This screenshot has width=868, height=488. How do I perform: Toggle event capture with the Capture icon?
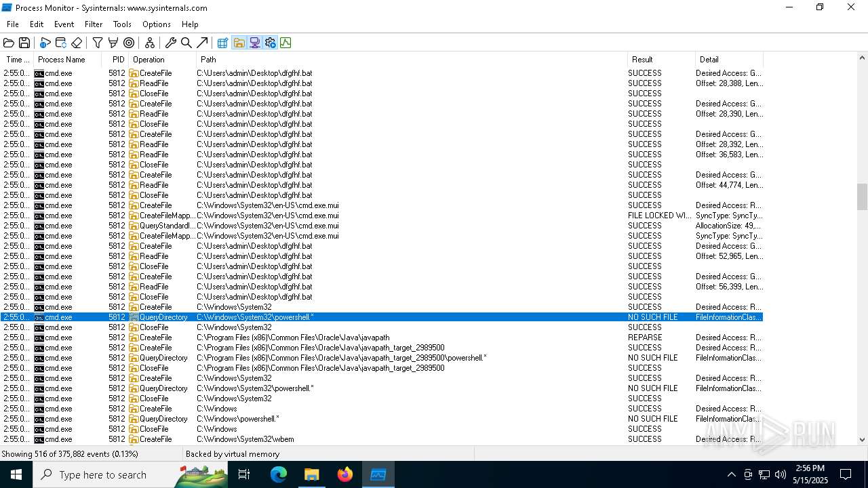pos(45,43)
